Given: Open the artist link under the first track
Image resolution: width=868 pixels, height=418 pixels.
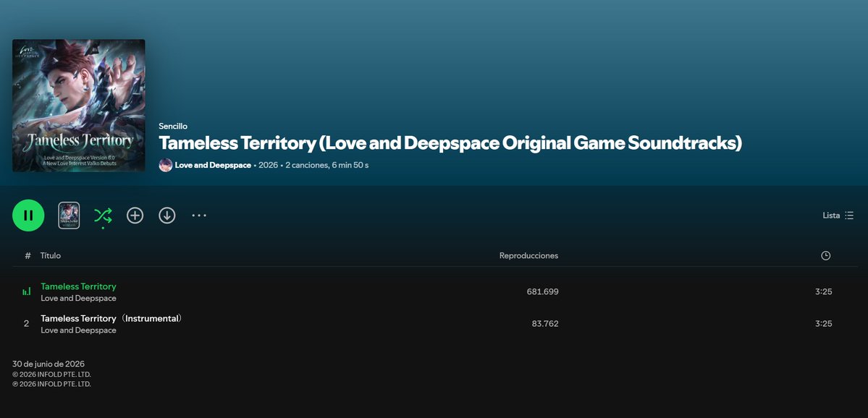Looking at the screenshot, I should 79,298.
